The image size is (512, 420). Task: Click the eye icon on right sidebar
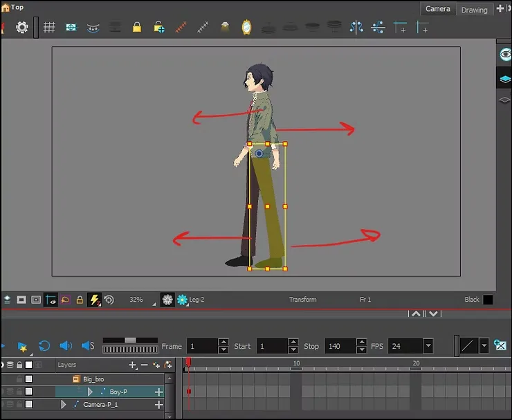tap(505, 54)
